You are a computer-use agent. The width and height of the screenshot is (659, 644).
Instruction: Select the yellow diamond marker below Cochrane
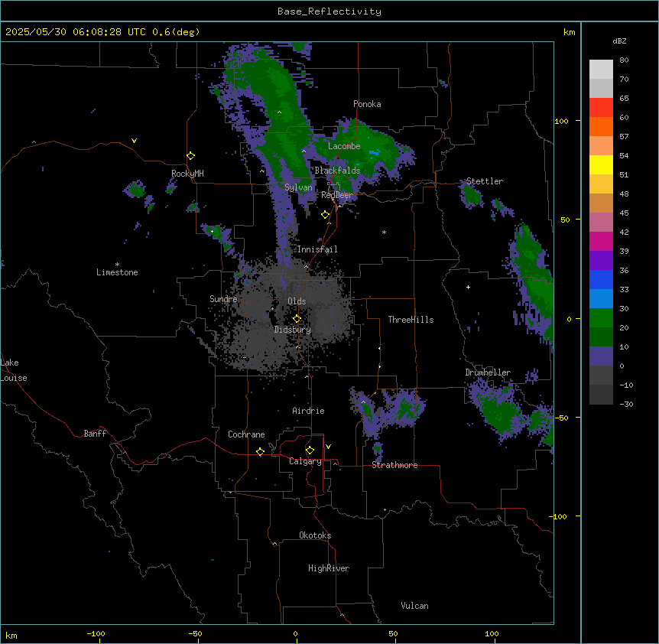click(x=260, y=451)
